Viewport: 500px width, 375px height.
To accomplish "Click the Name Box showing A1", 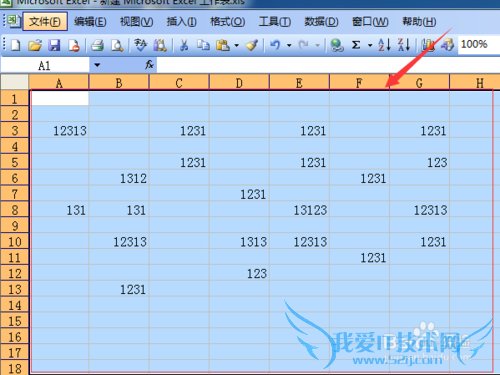I will (x=45, y=65).
